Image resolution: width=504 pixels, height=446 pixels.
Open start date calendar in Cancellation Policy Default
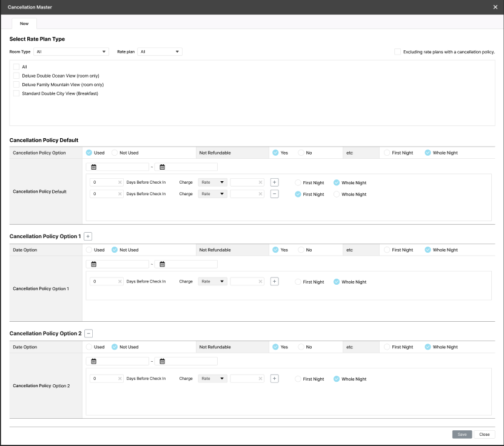coord(94,167)
